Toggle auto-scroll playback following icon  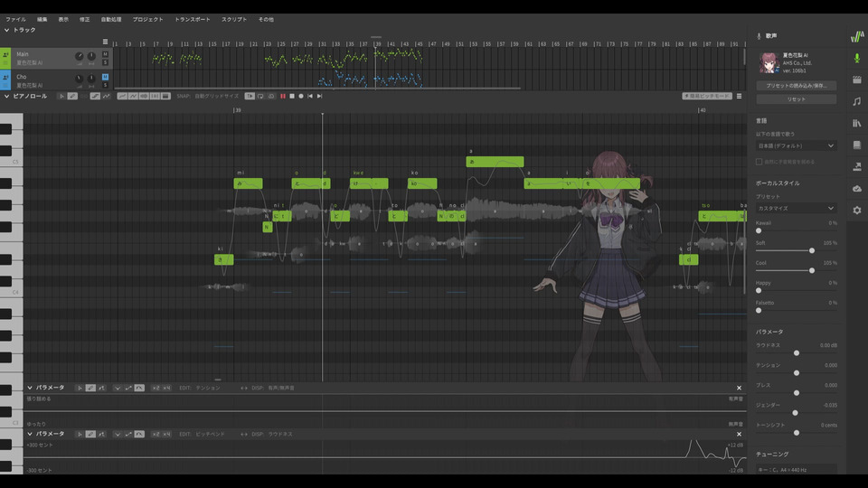click(250, 97)
